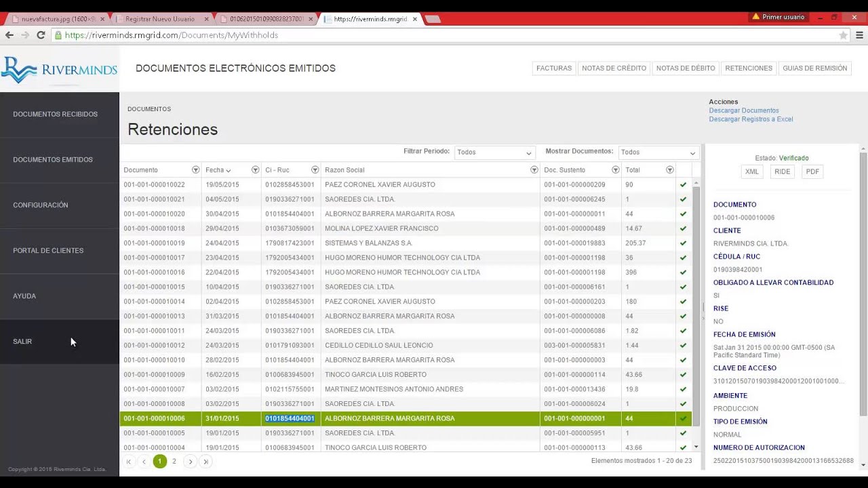Open CONFIGURACIÓN in the sidebar
Viewport: 868px width, 488px height.
pyautogui.click(x=60, y=205)
